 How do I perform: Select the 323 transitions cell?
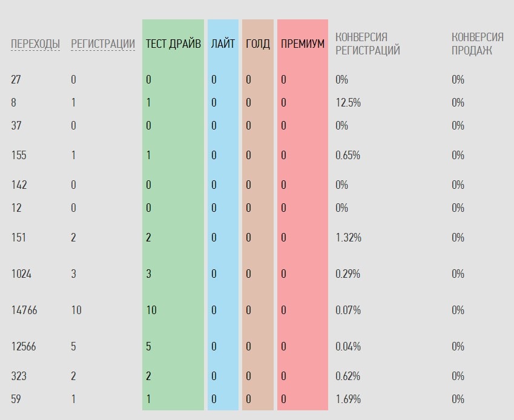tap(19, 376)
